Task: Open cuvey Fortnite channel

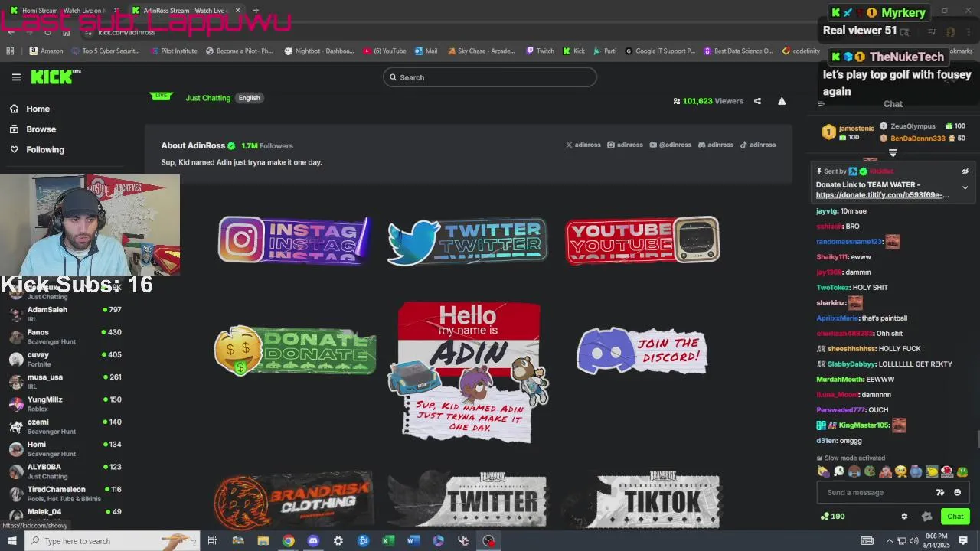Action: coord(65,359)
